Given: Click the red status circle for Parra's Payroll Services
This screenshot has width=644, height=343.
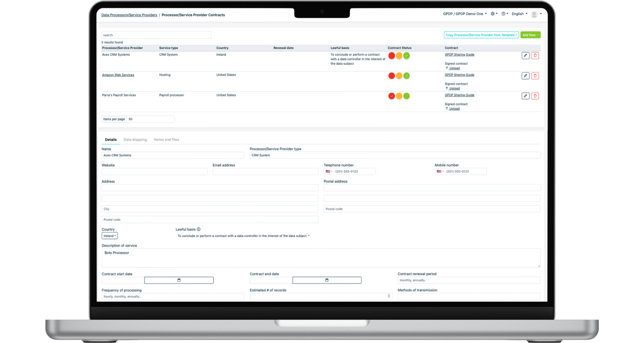Looking at the screenshot, I should 391,96.
